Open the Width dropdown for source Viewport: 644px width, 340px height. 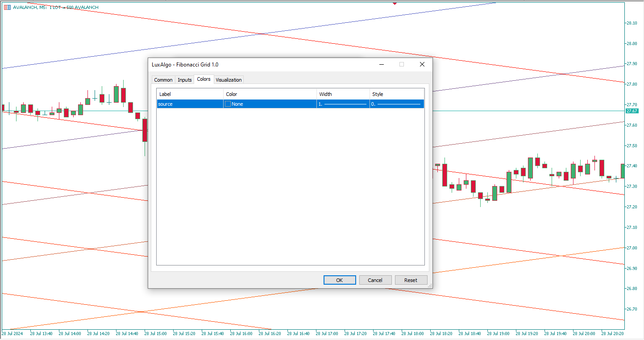[x=343, y=104]
